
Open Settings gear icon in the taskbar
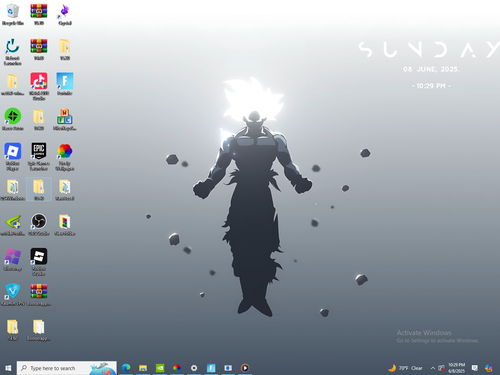click(x=194, y=368)
